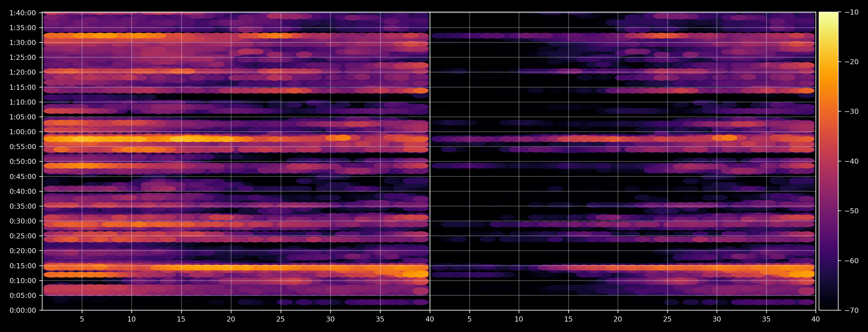This screenshot has width=868, height=332.
Task: Click the 0:00:00 y-axis origin label
Action: (23, 310)
